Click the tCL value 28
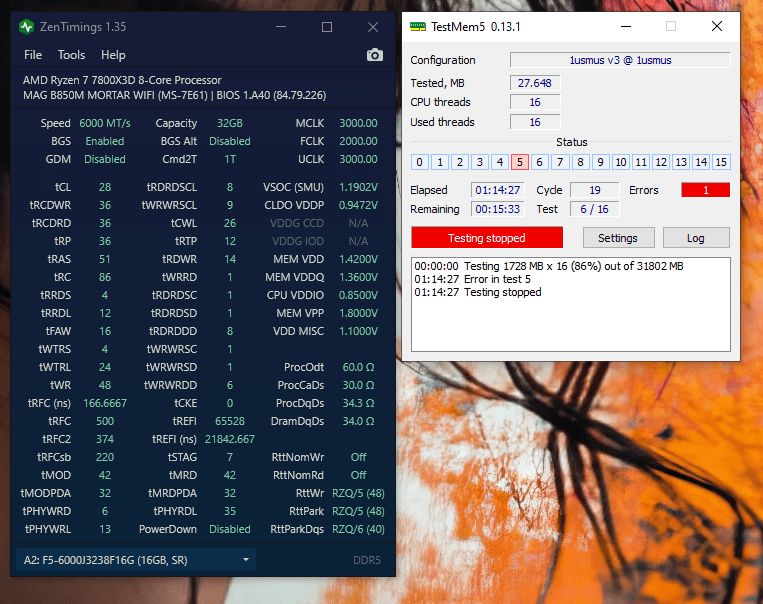Image resolution: width=763 pixels, height=604 pixels. click(x=105, y=187)
